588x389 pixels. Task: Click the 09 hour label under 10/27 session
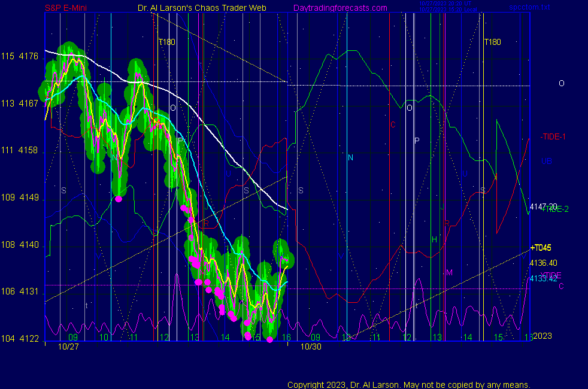pyautogui.click(x=73, y=338)
